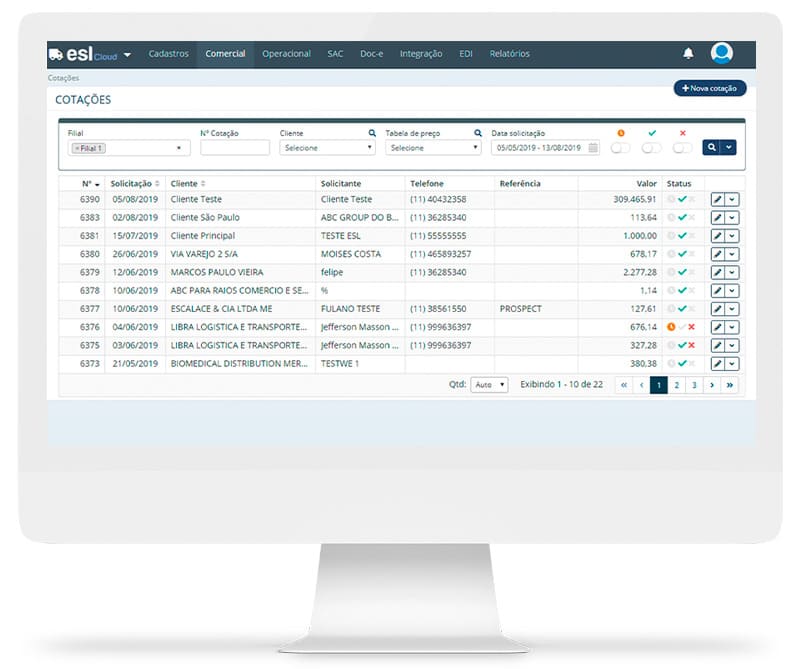Screen dimensions: 800x669
Task: Click the Tabela de preço lookup magnifier
Action: point(478,133)
